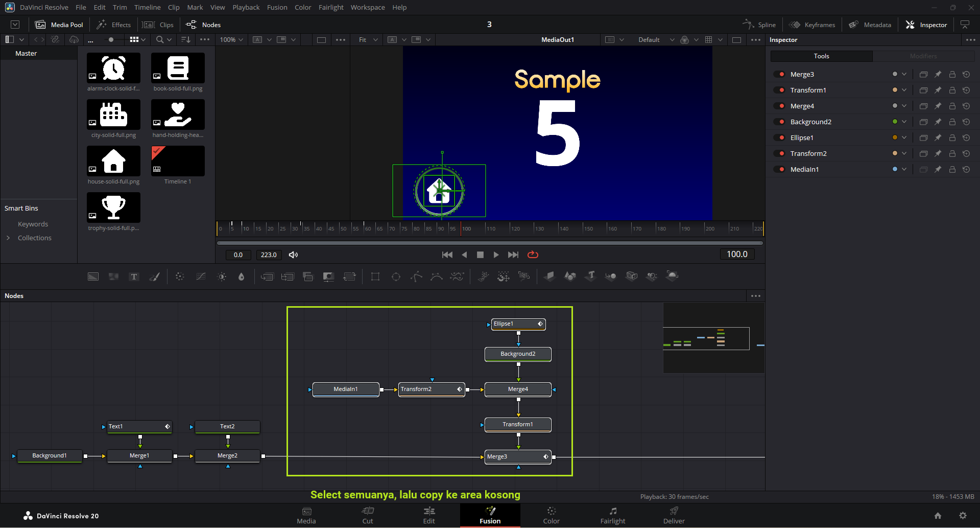Viewport: 980px width, 528px height.
Task: Open the Fit viewer scale dropdown
Action: click(x=368, y=40)
